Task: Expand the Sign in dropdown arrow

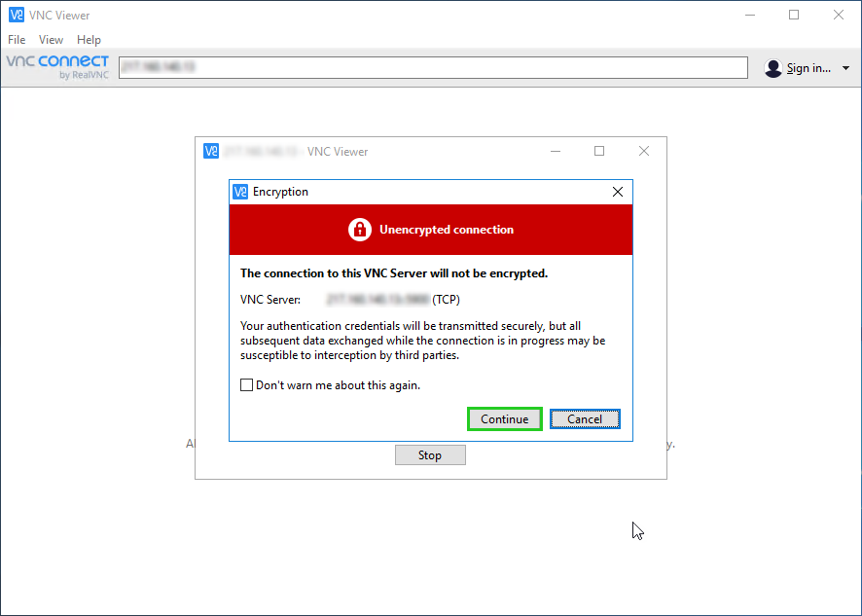Action: pos(845,68)
